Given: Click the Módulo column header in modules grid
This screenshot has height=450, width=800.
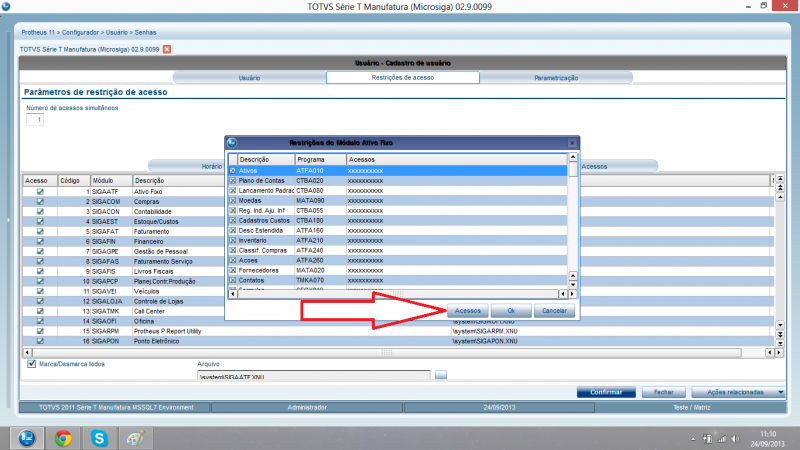Looking at the screenshot, I should point(111,181).
